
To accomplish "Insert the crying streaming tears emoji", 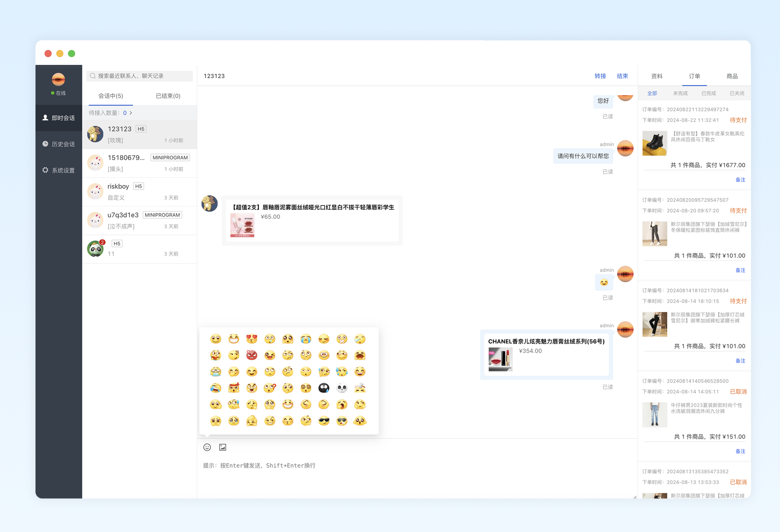I will tap(306, 339).
